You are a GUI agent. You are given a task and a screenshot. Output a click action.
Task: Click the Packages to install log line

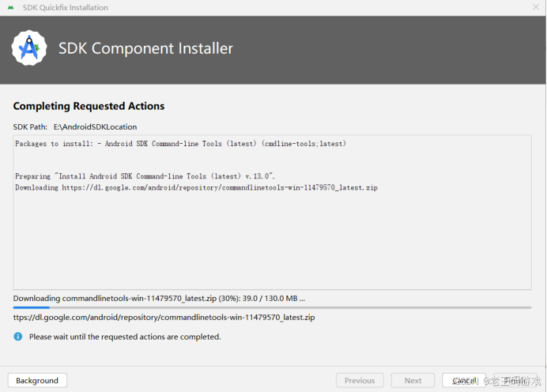point(180,144)
